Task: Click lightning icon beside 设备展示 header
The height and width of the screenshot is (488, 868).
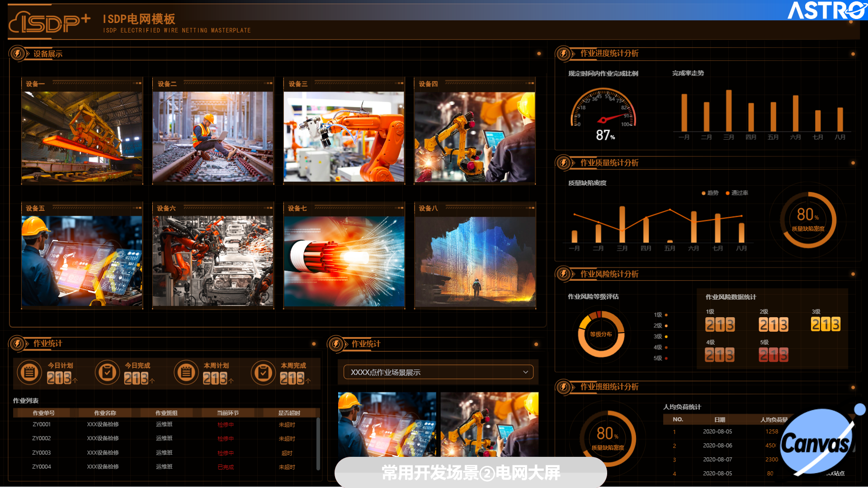Action: [x=18, y=54]
